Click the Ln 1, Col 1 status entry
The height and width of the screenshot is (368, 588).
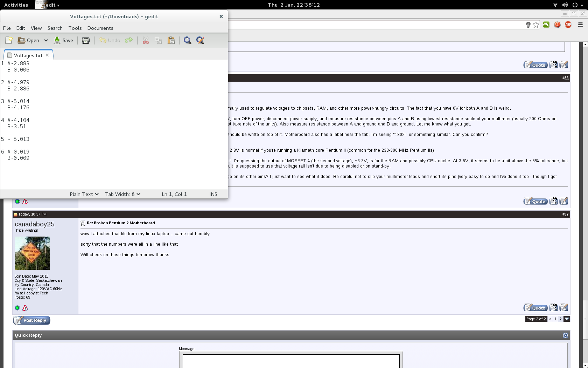click(x=174, y=194)
